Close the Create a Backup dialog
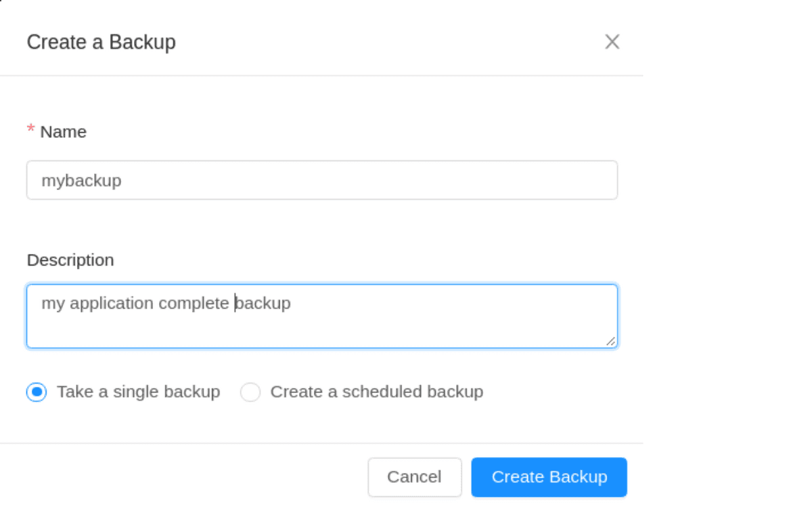 [x=612, y=42]
